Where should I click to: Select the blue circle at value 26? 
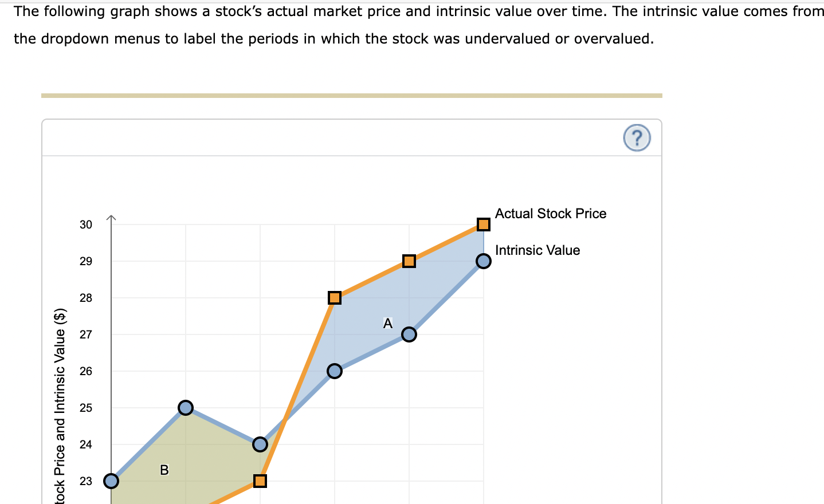click(335, 371)
